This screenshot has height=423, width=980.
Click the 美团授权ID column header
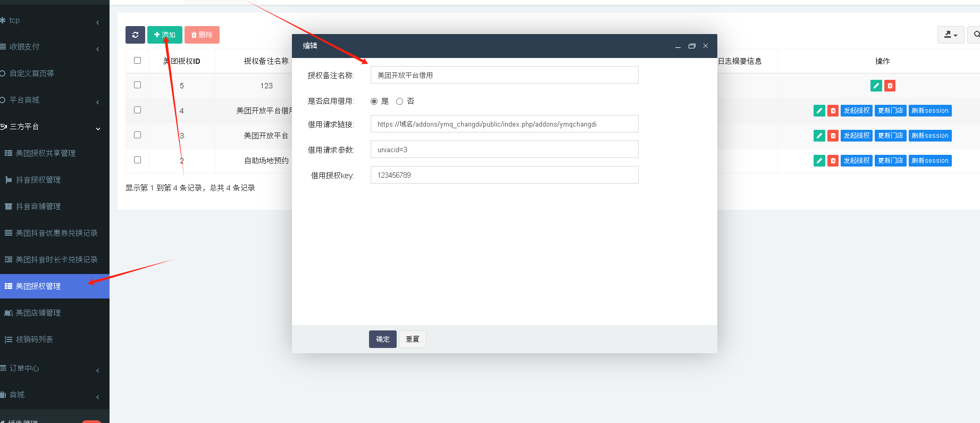[182, 61]
